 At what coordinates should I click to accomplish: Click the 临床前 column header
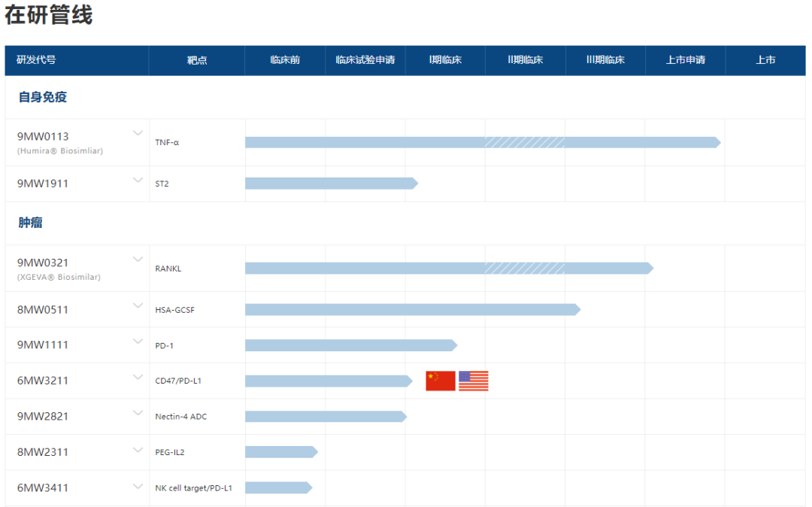coord(285,60)
